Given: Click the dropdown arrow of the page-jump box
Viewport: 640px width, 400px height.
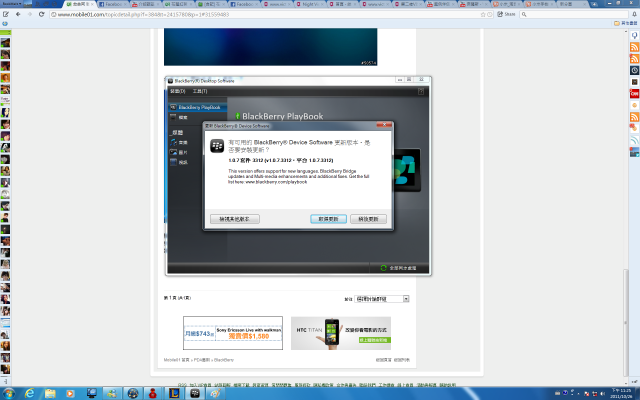Looking at the screenshot, I should (406, 299).
